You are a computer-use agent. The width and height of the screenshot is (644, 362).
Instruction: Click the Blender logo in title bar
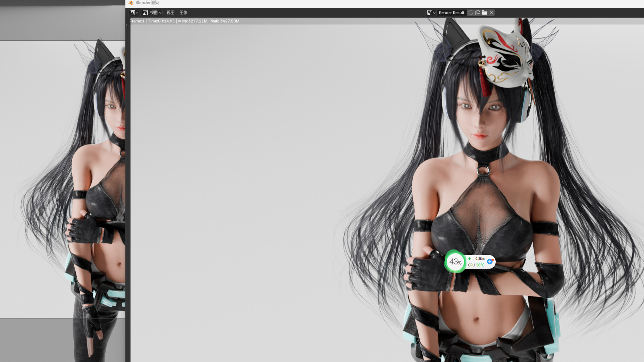point(131,3)
